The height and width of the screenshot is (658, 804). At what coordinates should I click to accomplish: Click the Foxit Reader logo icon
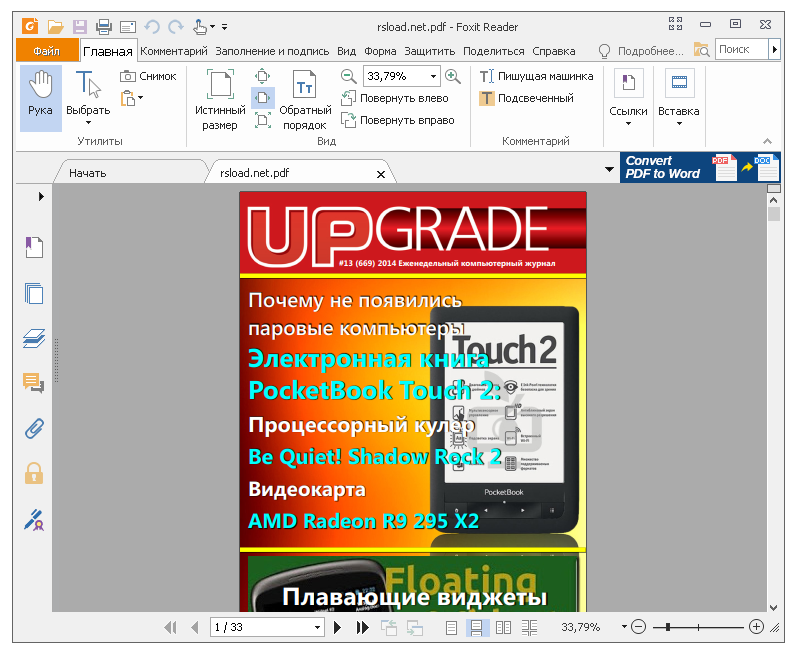click(x=30, y=26)
